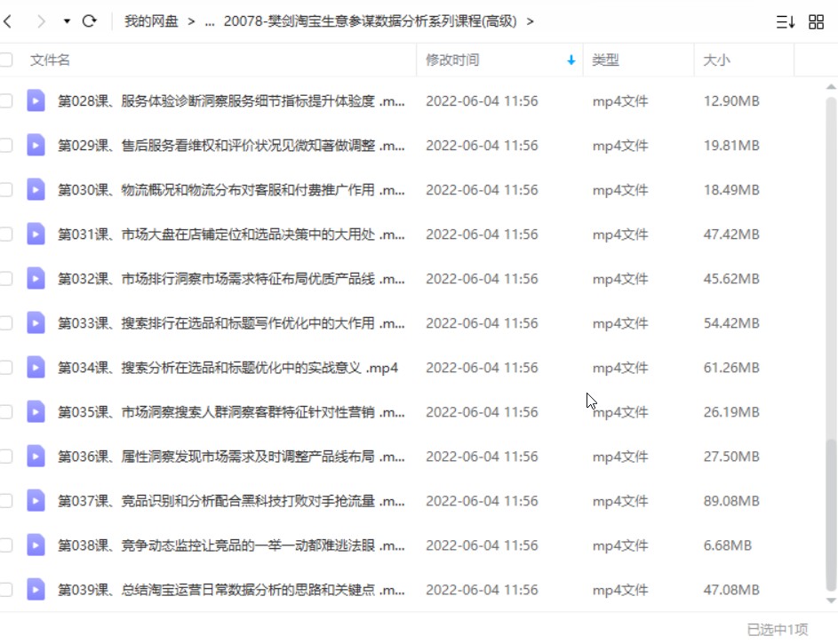Viewport: 838px width, 644px height.
Task: Check the box for 第028课 file
Action: point(6,101)
